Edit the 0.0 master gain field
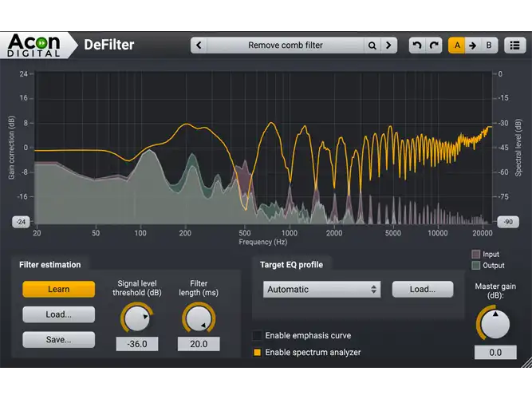The width and height of the screenshot is (532, 399). pyautogui.click(x=495, y=353)
